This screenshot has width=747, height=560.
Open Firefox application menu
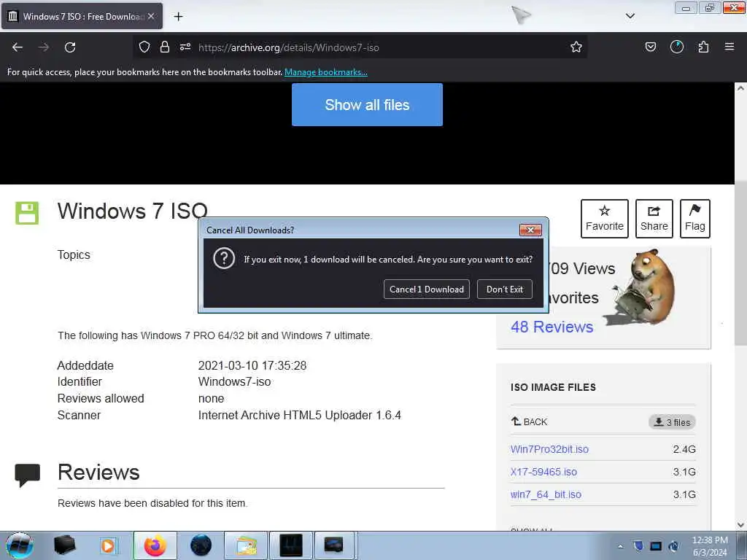tap(729, 47)
